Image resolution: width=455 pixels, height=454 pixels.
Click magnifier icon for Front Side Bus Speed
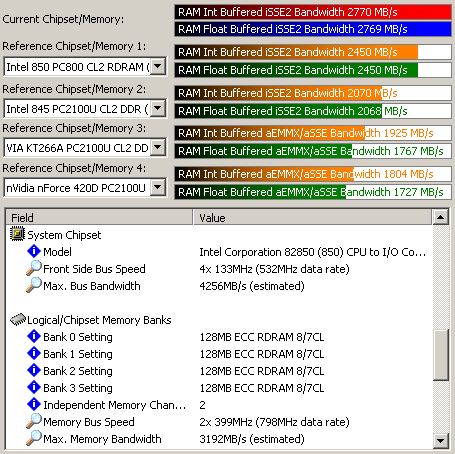click(34, 268)
